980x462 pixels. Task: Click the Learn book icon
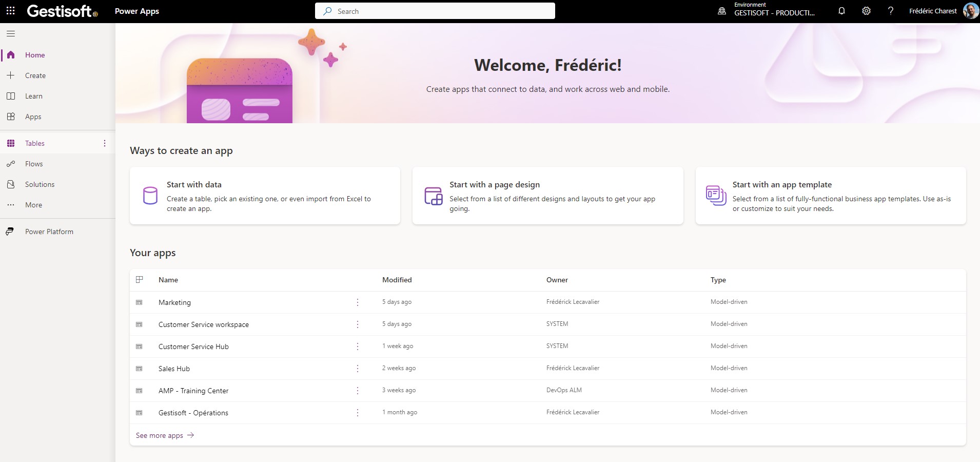tap(11, 96)
